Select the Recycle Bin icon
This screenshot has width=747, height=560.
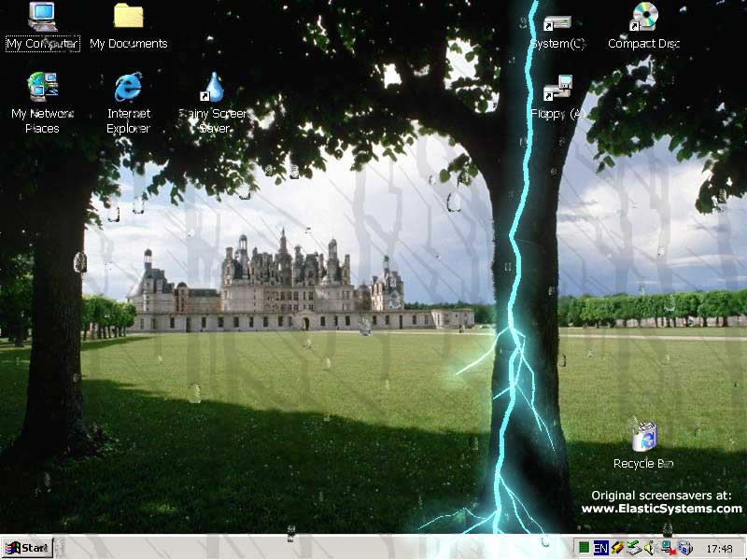tap(643, 445)
